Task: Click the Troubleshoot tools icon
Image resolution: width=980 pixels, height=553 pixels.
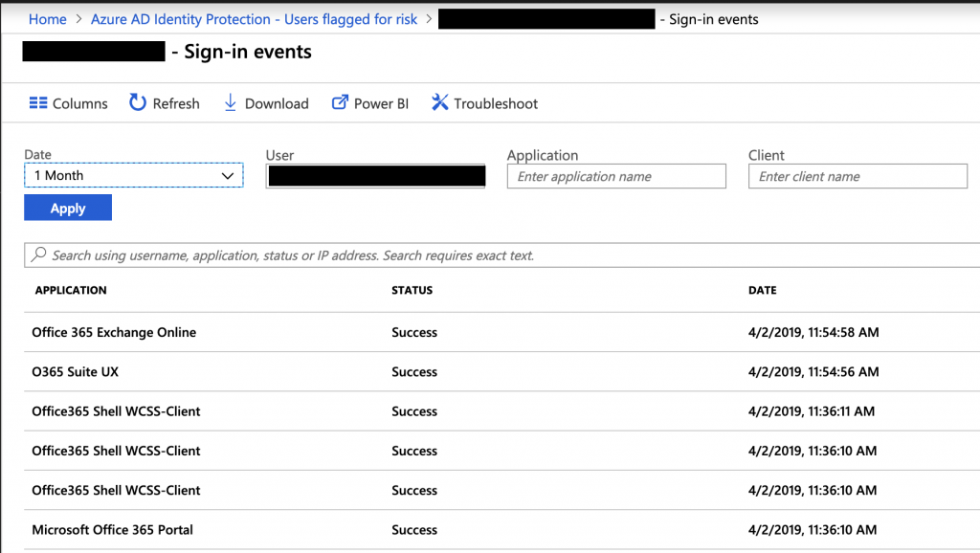Action: tap(439, 102)
